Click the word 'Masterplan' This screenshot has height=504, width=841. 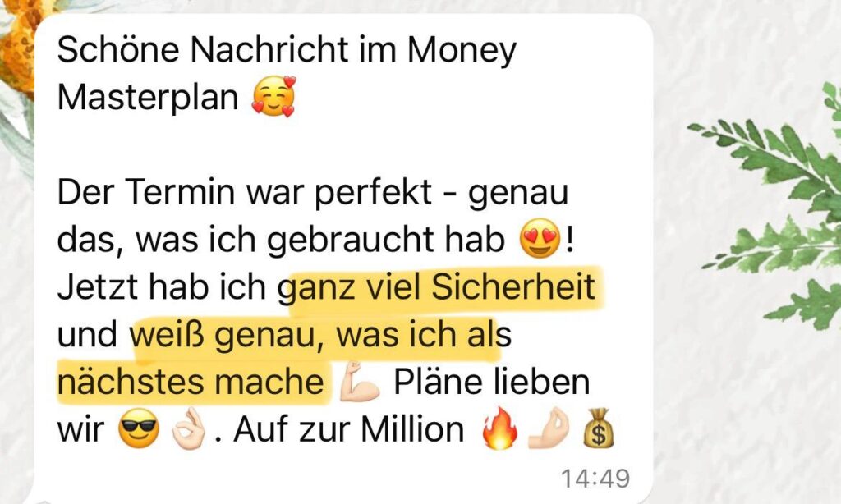pyautogui.click(x=148, y=98)
